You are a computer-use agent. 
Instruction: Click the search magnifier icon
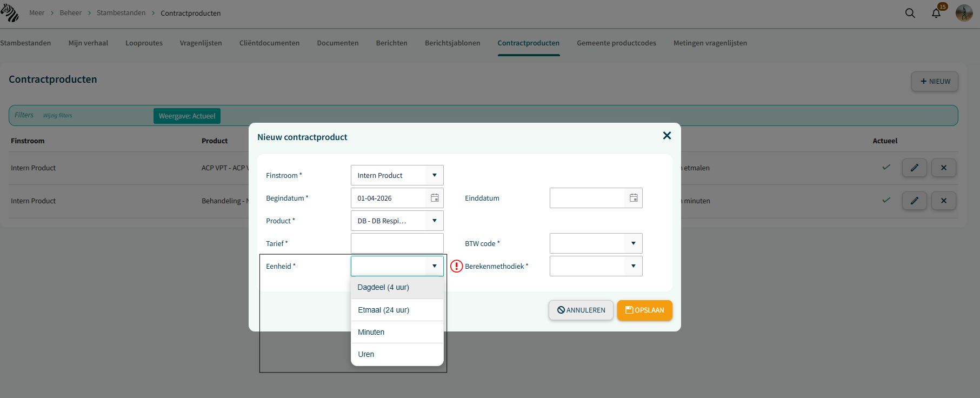coord(910,13)
